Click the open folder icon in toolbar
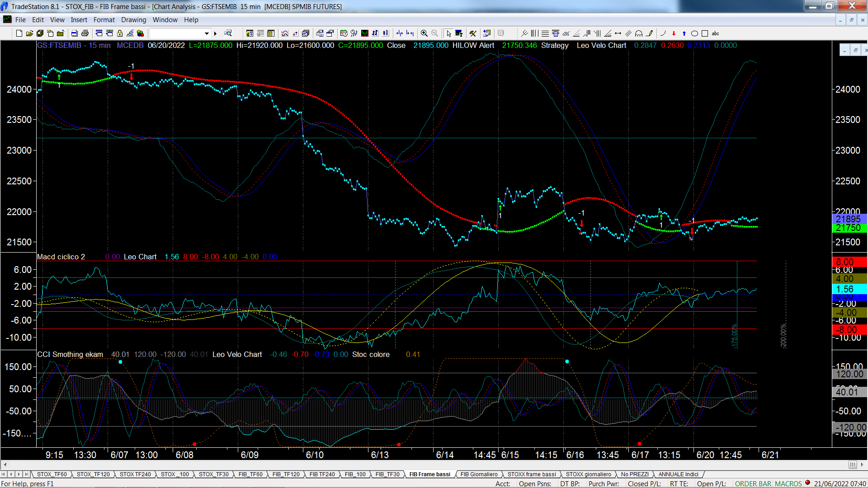The width and height of the screenshot is (868, 488). click(x=29, y=33)
